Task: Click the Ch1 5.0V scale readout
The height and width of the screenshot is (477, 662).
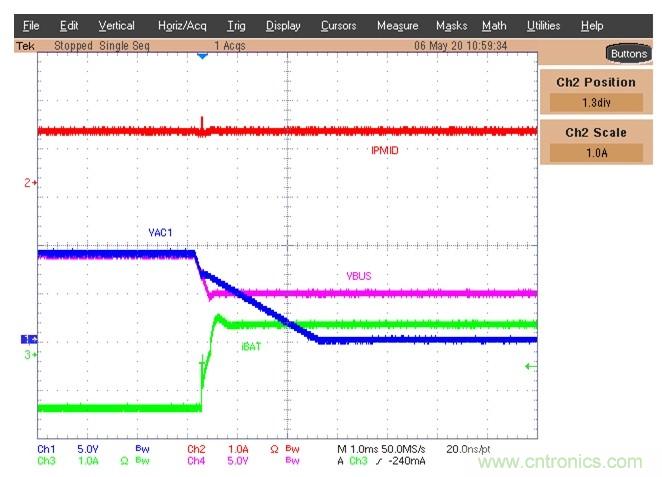Action: click(x=89, y=450)
